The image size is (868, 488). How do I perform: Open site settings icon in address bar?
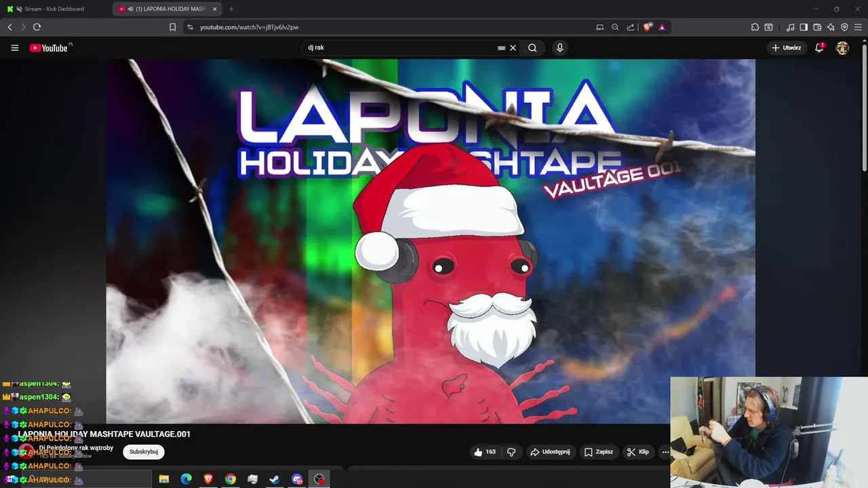tap(190, 27)
